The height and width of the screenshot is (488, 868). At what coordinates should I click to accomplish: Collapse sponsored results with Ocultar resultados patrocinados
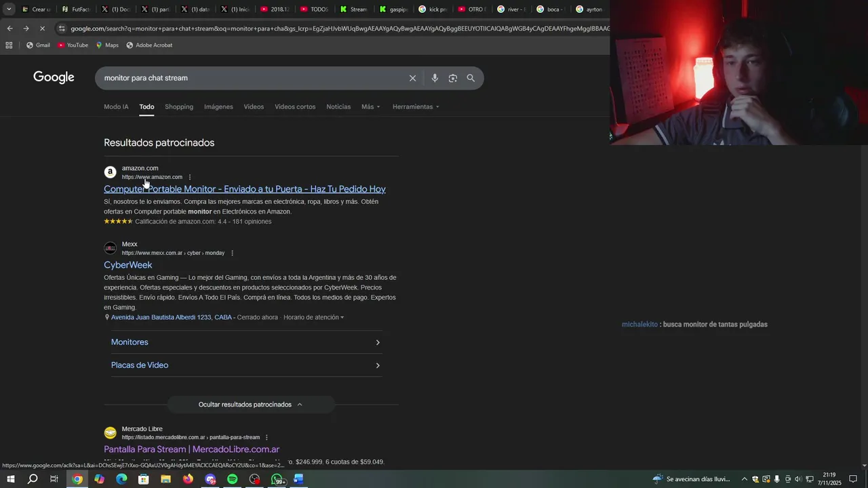tap(250, 405)
